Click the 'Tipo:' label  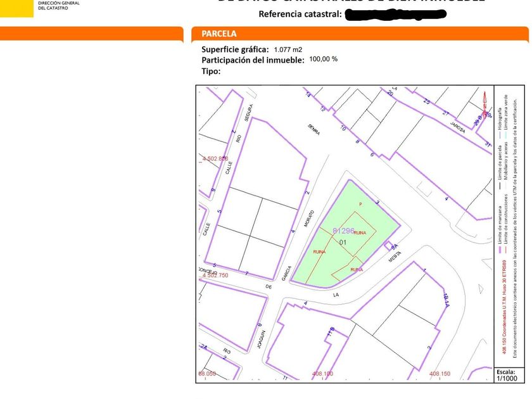pyautogui.click(x=211, y=71)
